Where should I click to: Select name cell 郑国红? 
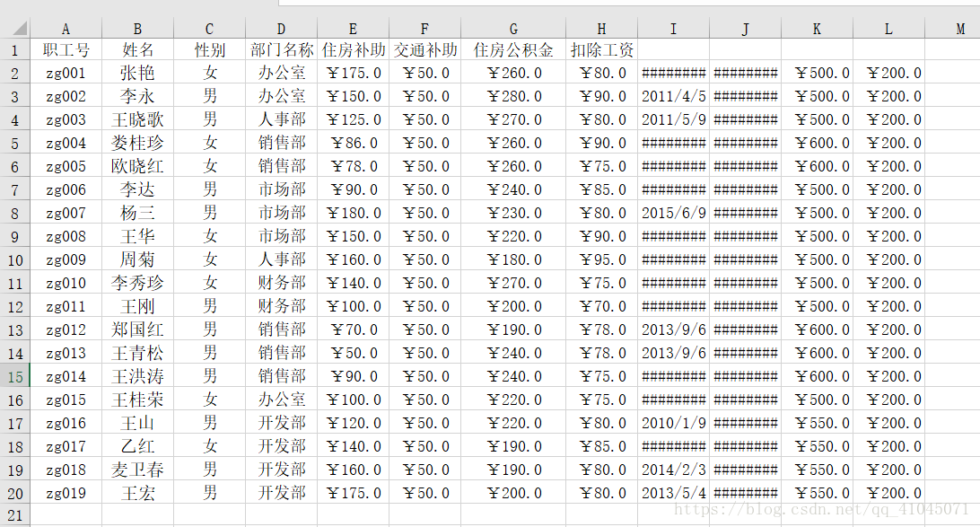137,329
